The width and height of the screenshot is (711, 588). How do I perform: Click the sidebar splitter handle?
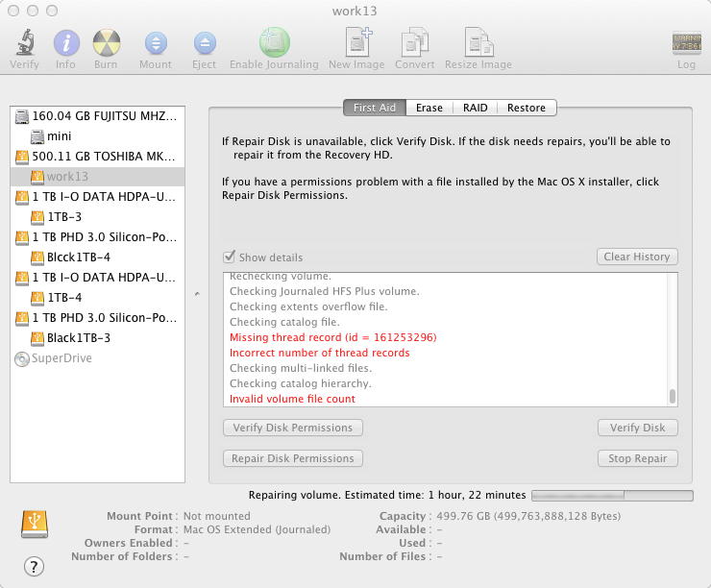tap(197, 294)
